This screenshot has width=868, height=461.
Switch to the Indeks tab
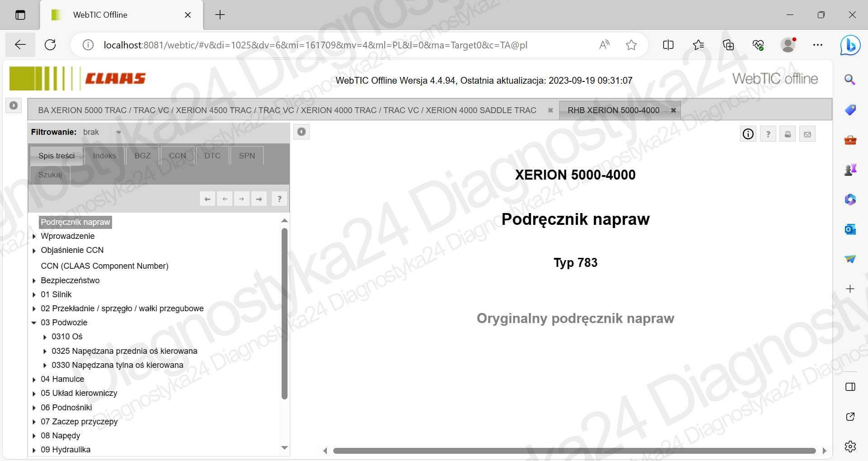click(x=104, y=156)
